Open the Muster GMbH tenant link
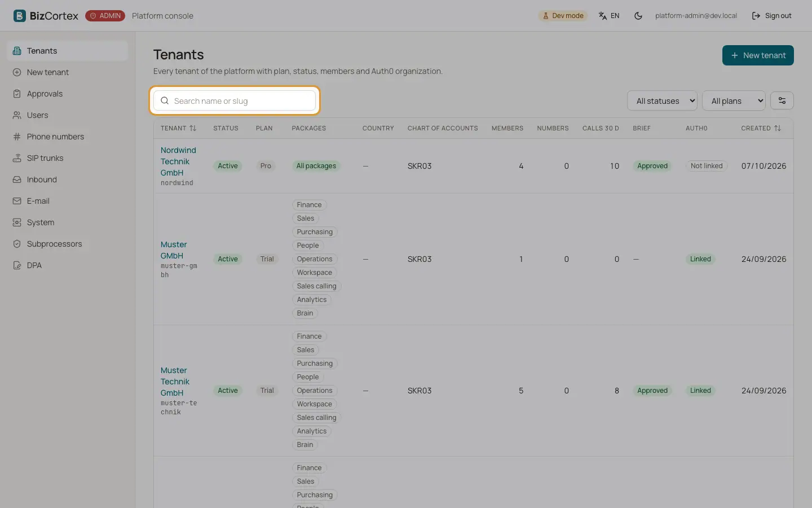 (174, 250)
